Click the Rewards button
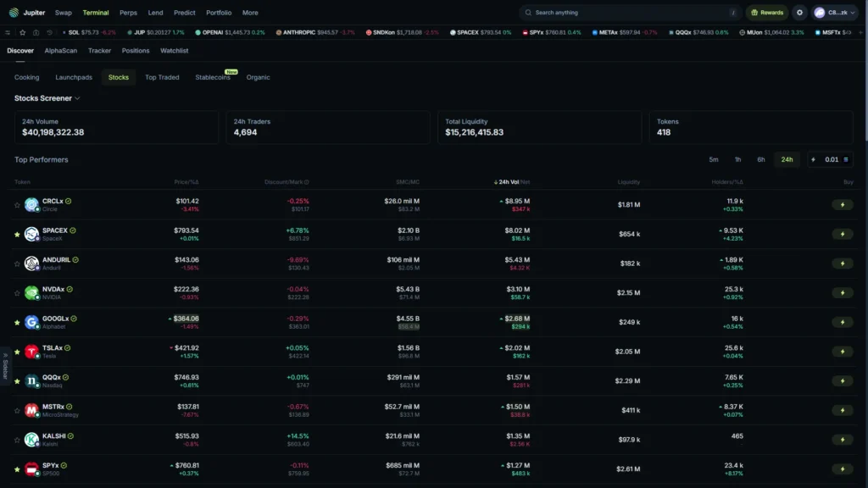Screen dimensions: 868x488 click(x=767, y=13)
